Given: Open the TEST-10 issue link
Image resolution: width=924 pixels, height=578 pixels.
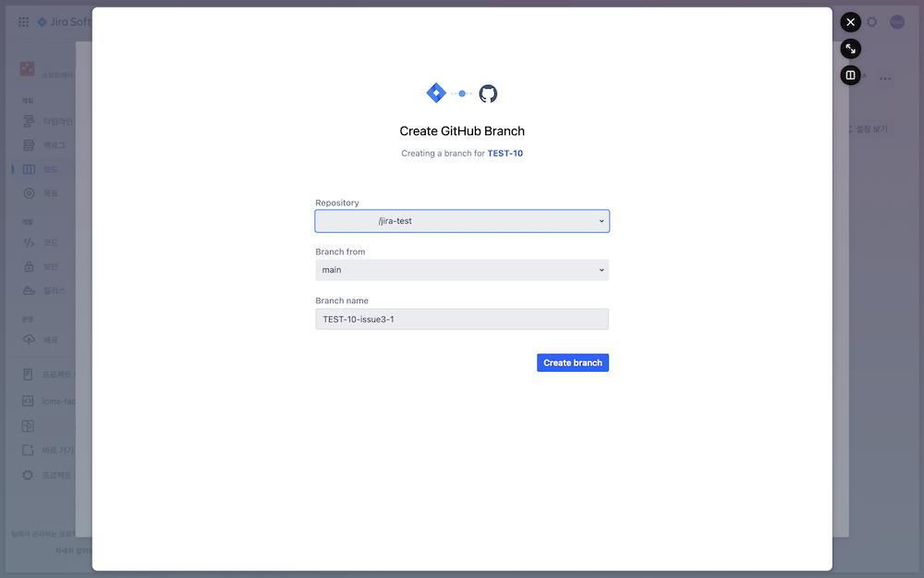Looking at the screenshot, I should 505,154.
